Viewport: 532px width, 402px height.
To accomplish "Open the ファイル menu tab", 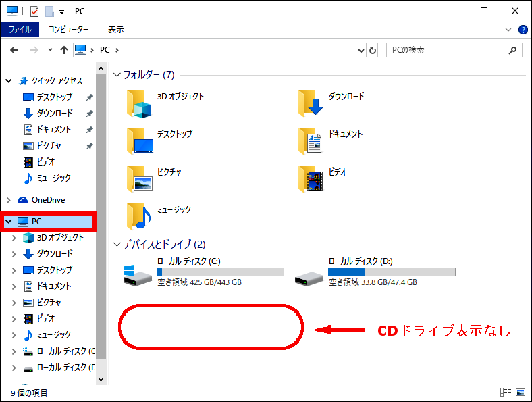I will pos(20,30).
